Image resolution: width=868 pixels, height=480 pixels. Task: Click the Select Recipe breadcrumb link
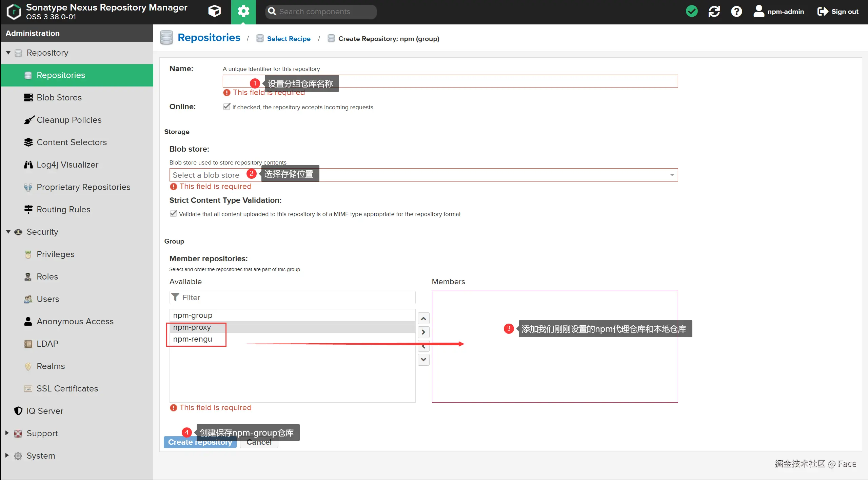289,39
